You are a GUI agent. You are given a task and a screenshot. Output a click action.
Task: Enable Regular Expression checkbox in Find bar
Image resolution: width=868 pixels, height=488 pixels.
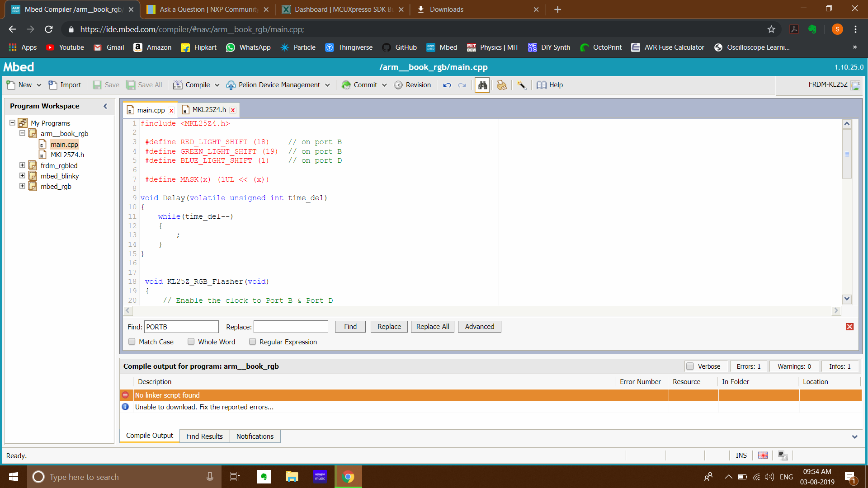pos(253,342)
